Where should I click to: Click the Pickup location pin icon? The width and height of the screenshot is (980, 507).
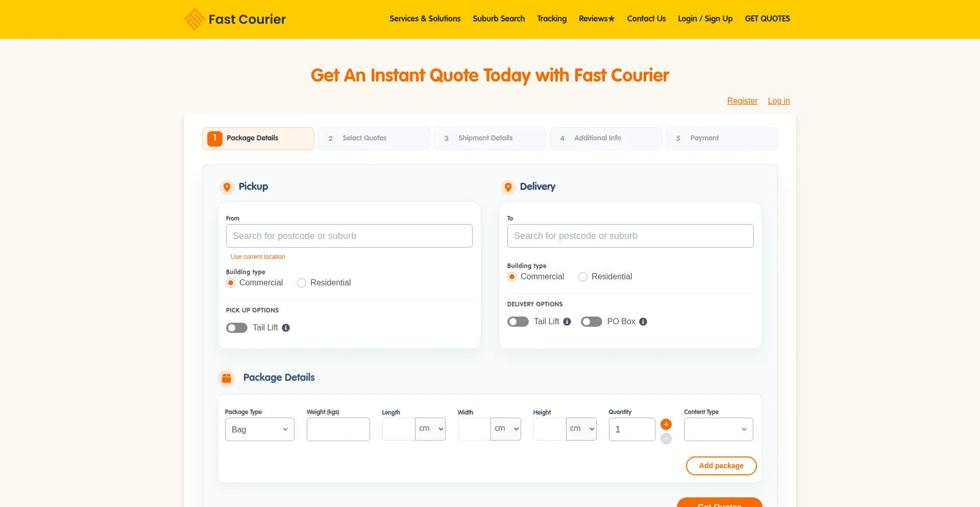pyautogui.click(x=227, y=187)
